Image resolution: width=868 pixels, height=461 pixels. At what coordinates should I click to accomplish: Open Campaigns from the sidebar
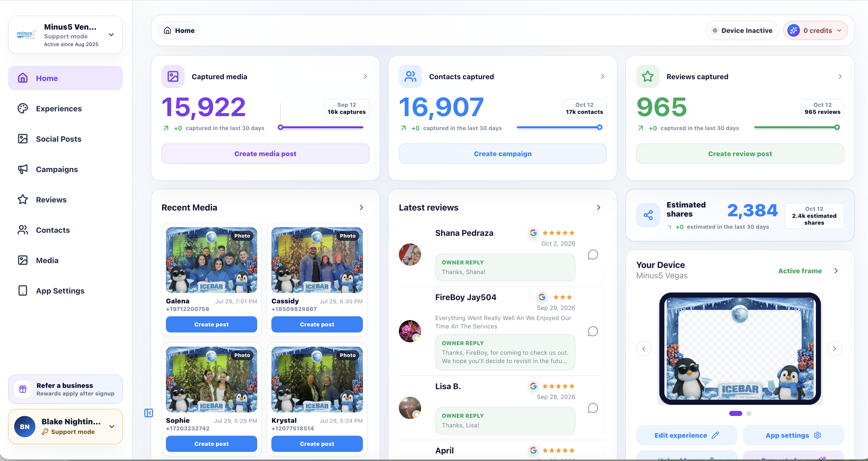coord(65,169)
